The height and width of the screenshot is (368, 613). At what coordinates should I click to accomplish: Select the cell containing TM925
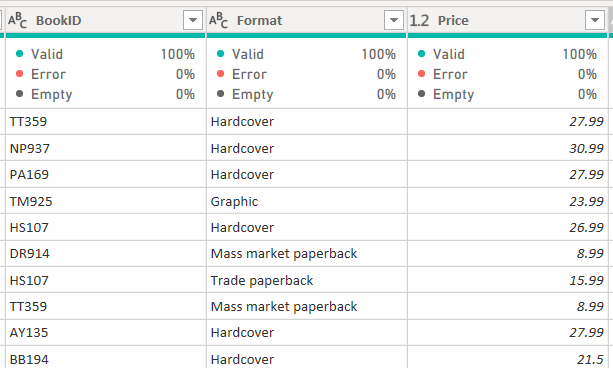[106, 201]
